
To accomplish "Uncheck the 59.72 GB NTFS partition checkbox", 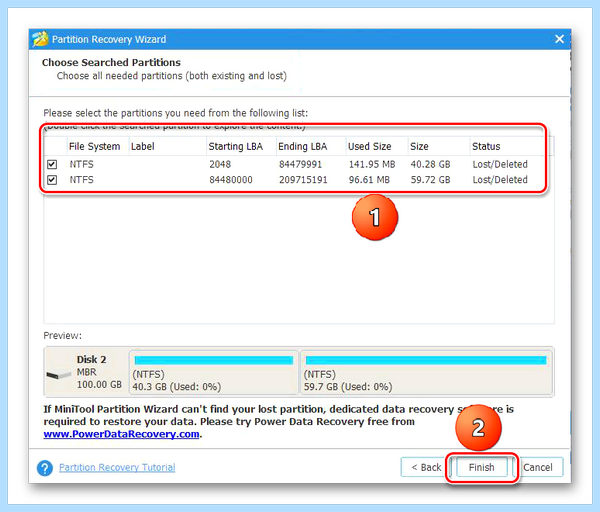I will pos(52,180).
